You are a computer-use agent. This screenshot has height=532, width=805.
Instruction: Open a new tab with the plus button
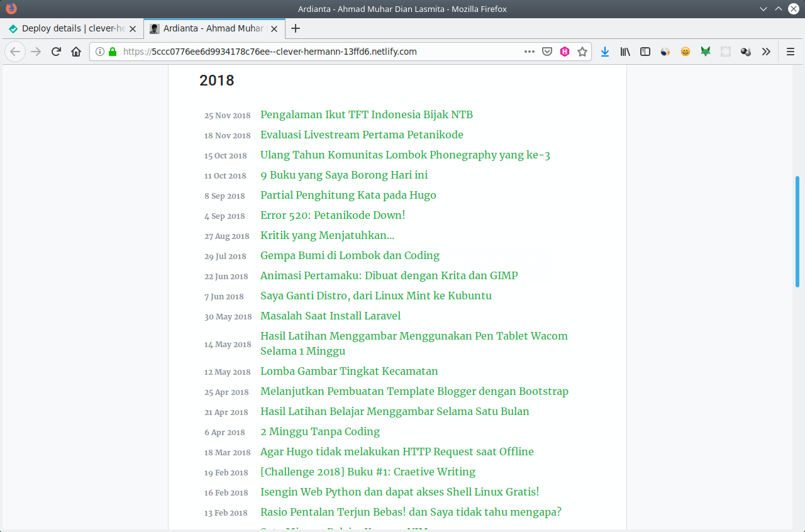coord(296,28)
